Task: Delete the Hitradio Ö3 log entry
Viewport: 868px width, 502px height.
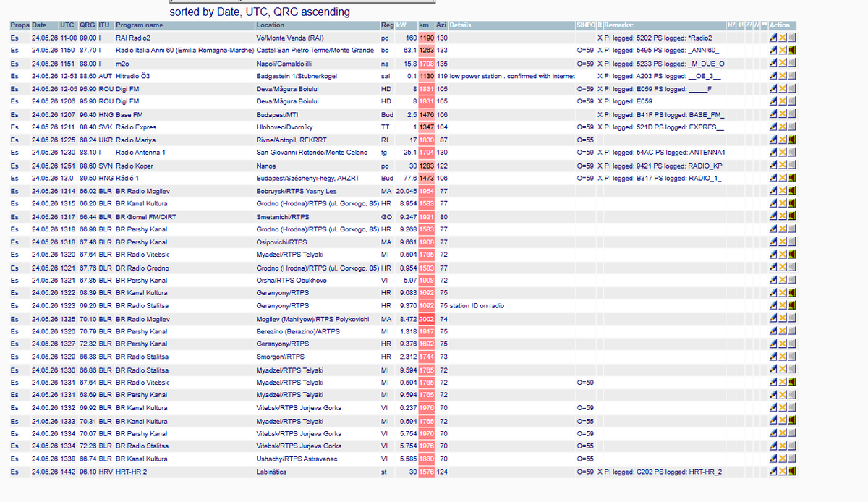Action: (x=783, y=76)
